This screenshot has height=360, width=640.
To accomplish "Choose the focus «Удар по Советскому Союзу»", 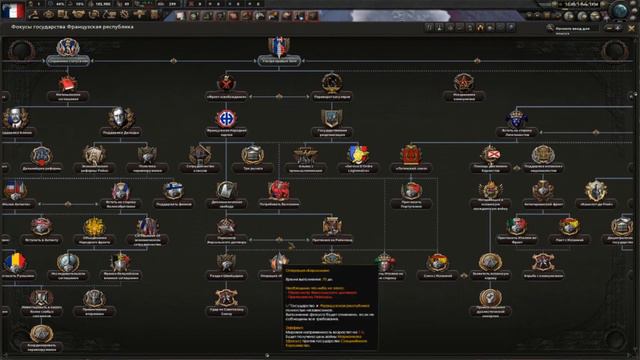I will click(226, 302).
